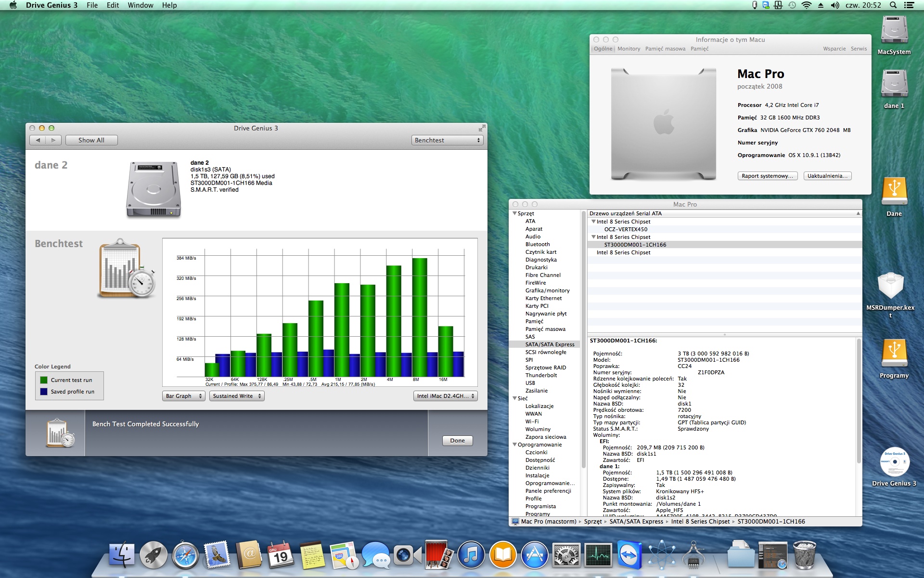
Task: Go forward with Drive Genius forward arrow
Action: click(53, 140)
